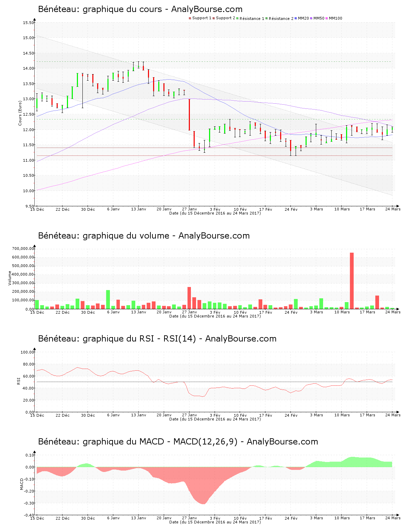Click the price chart's date range caption

(x=215, y=213)
